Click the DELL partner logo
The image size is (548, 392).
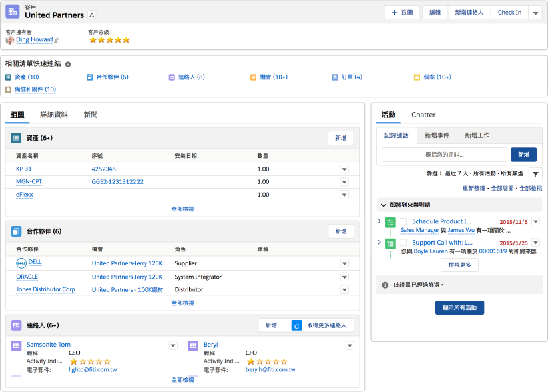21,263
